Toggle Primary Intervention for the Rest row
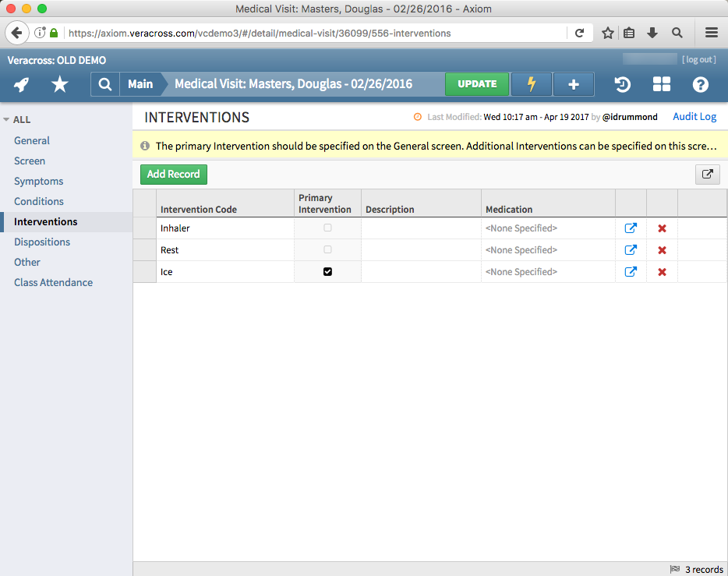Image resolution: width=728 pixels, height=576 pixels. (327, 249)
